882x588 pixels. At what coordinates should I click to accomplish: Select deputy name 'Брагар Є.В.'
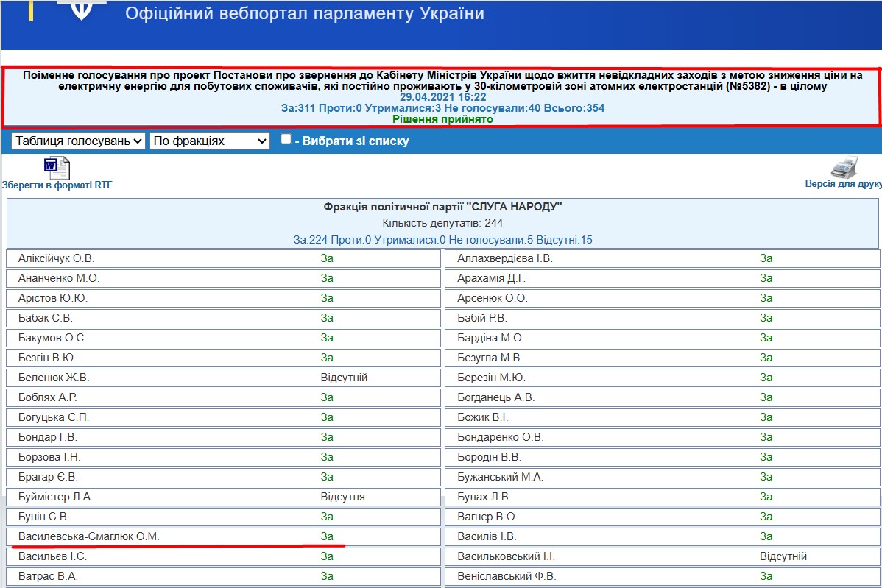(49, 477)
